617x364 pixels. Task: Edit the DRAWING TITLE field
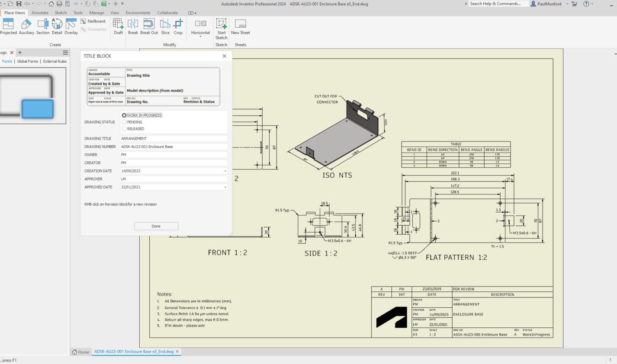173,138
